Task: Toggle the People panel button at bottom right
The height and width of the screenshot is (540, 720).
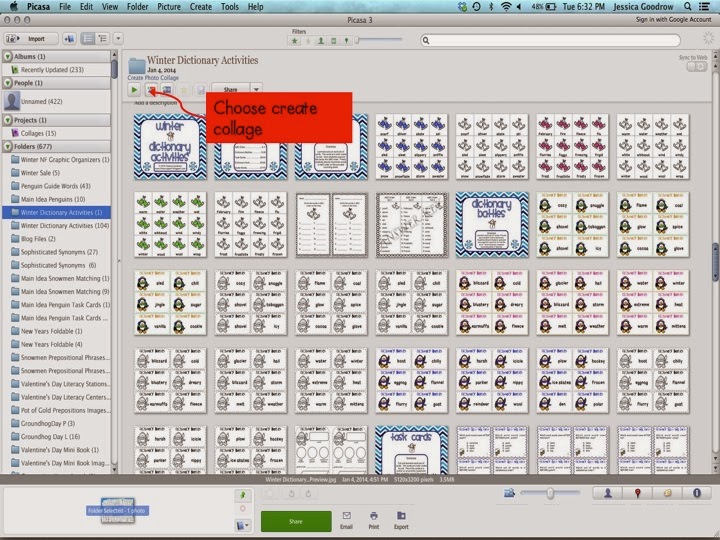Action: click(608, 493)
